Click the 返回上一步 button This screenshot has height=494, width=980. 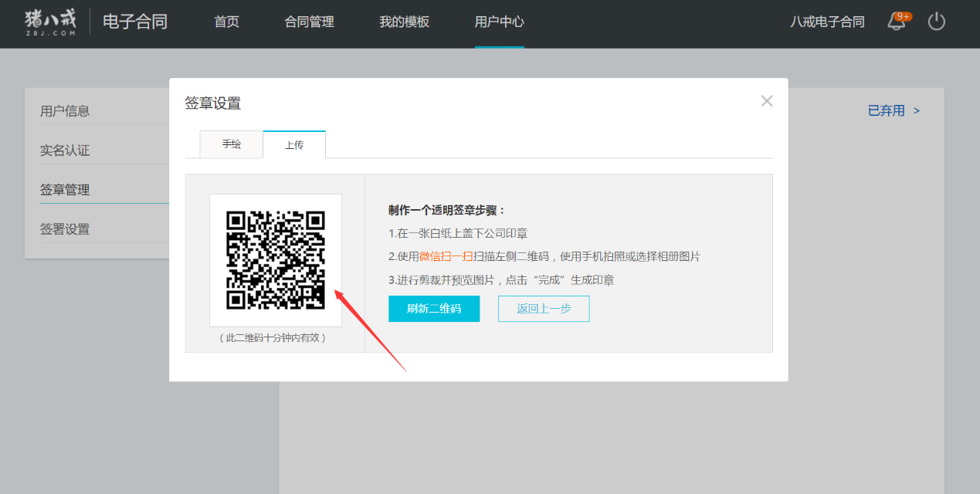(x=544, y=309)
